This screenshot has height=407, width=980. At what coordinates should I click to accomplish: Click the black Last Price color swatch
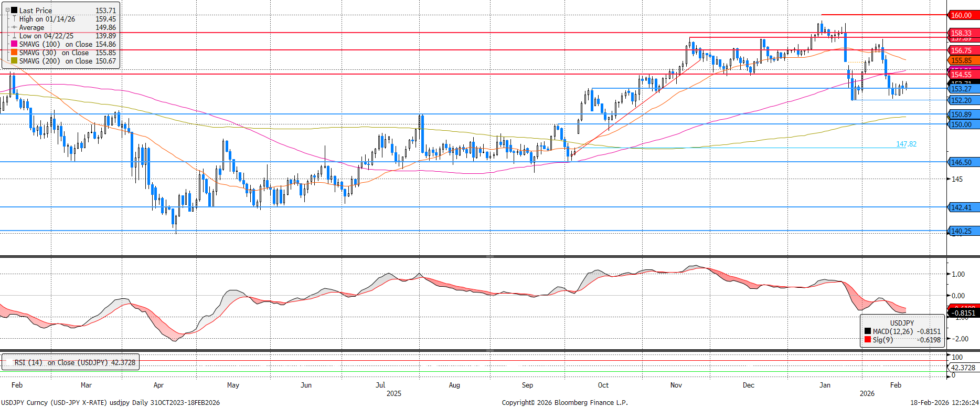point(14,10)
